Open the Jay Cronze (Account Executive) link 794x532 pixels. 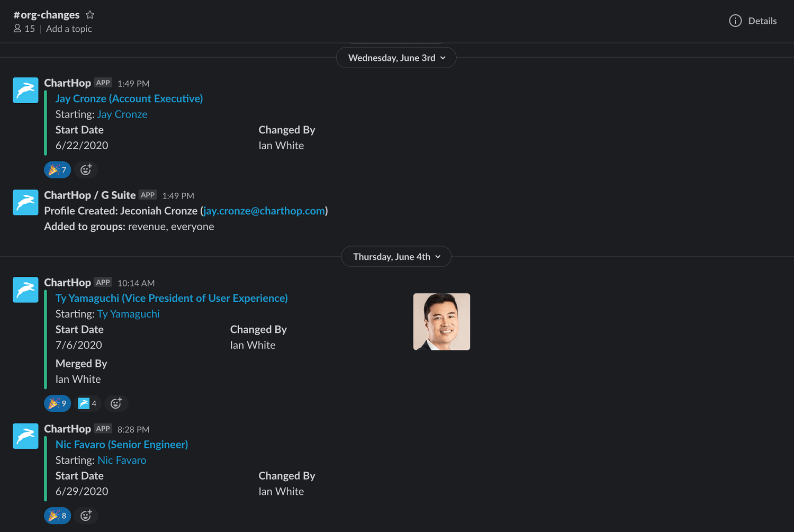coord(129,98)
